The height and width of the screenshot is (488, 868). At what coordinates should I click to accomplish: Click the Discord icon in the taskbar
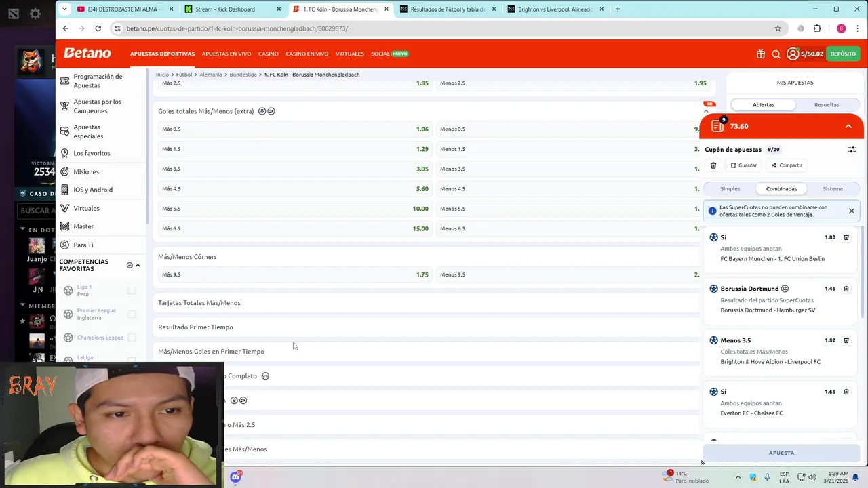[235, 477]
